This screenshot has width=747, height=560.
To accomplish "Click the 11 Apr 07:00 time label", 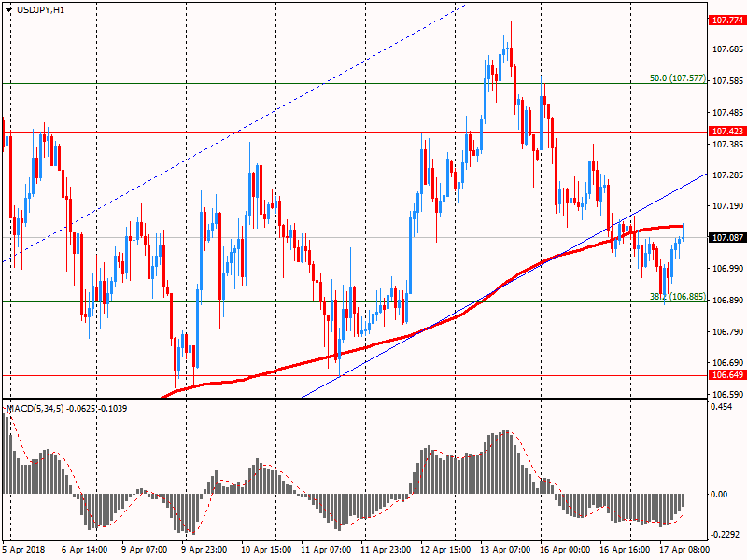I will coord(326,550).
